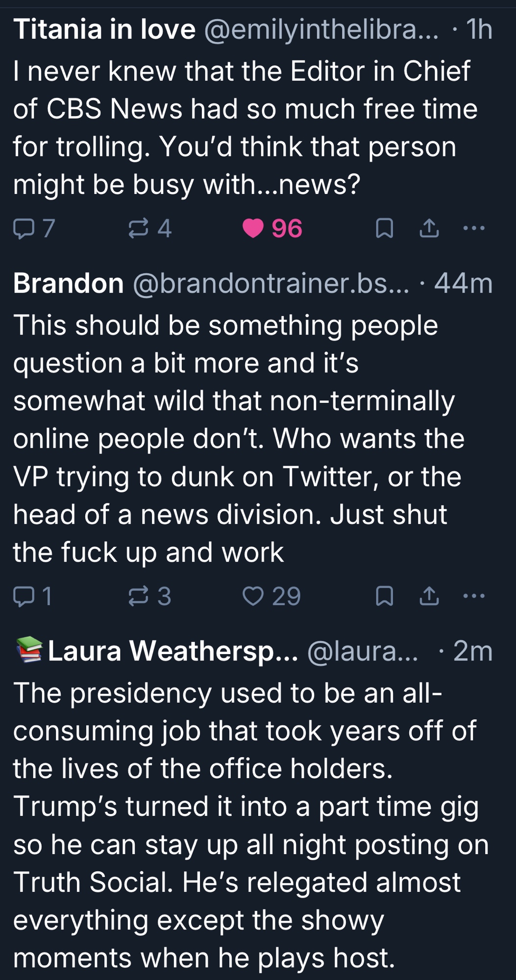Bookmark Titania in love's post
This screenshot has width=516, height=980.
click(x=384, y=228)
